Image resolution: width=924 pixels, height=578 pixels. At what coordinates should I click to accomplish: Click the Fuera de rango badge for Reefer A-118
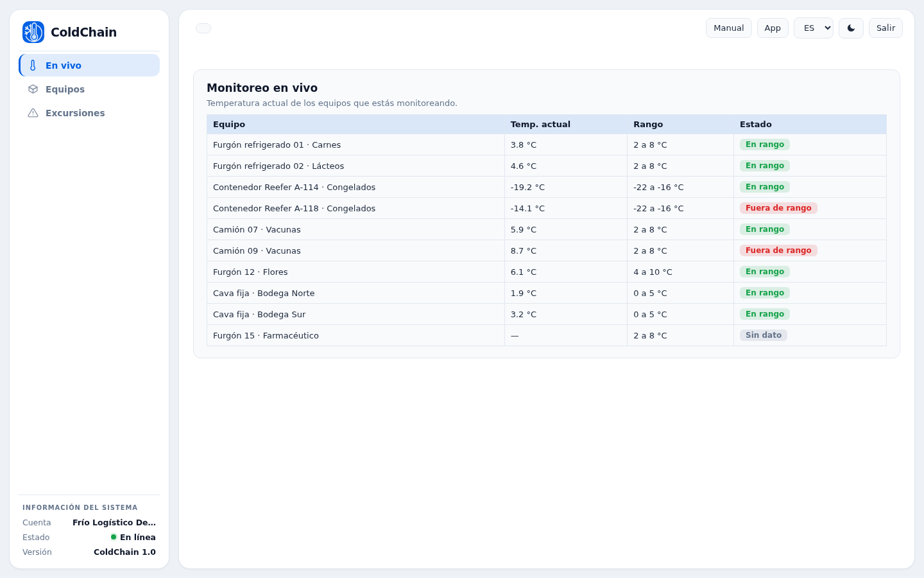[x=778, y=208]
